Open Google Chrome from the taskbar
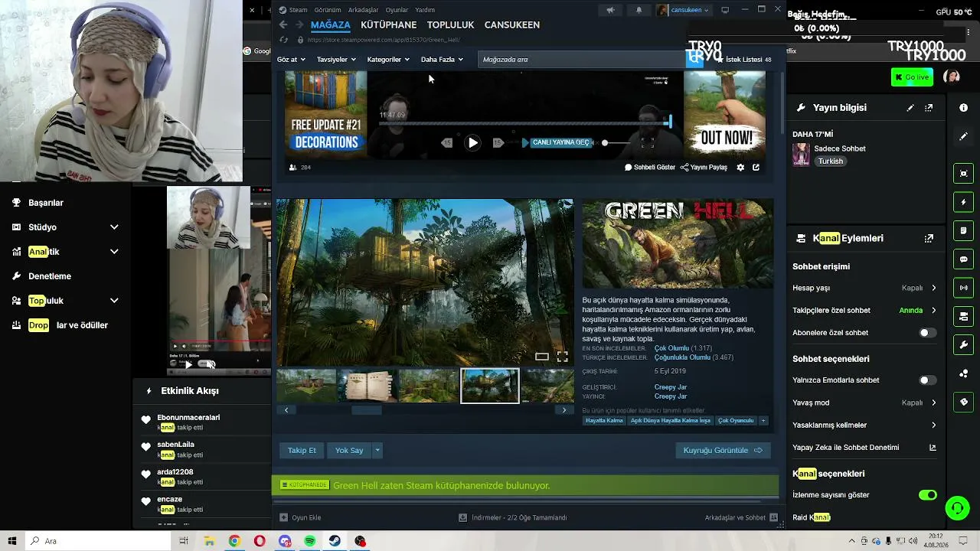Image resolution: width=980 pixels, height=551 pixels. [234, 541]
